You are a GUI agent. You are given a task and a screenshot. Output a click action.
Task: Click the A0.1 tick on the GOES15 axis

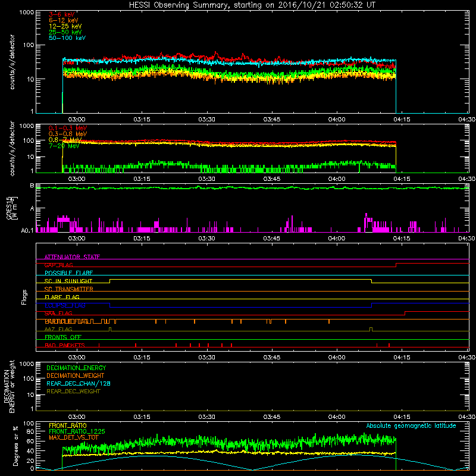(27, 231)
